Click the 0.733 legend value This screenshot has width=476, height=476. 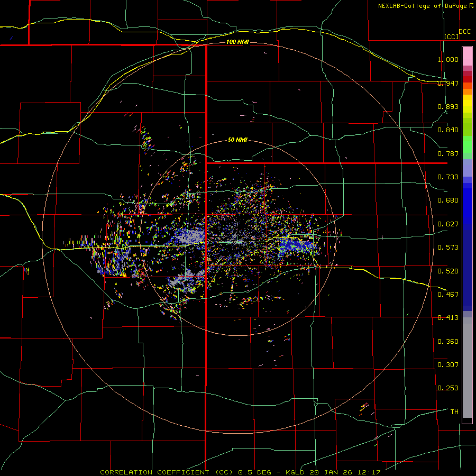click(x=448, y=177)
